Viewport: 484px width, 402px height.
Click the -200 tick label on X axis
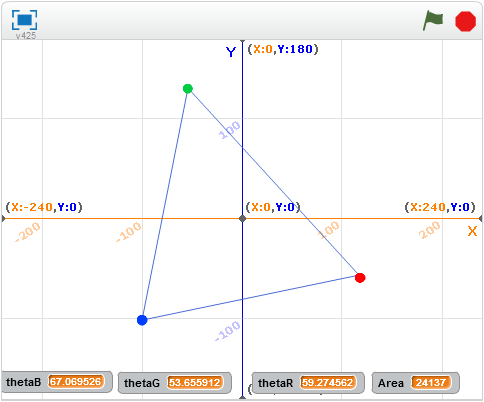click(x=28, y=232)
